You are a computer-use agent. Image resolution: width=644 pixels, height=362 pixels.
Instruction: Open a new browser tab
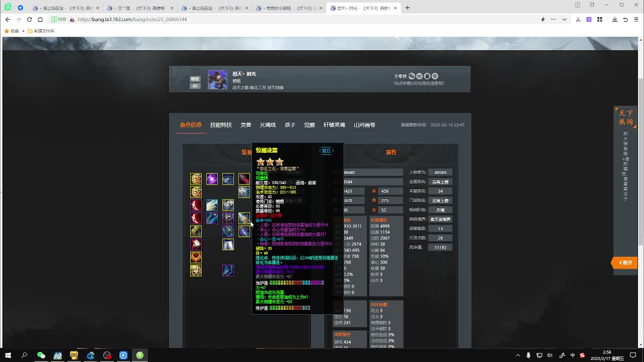pyautogui.click(x=408, y=8)
